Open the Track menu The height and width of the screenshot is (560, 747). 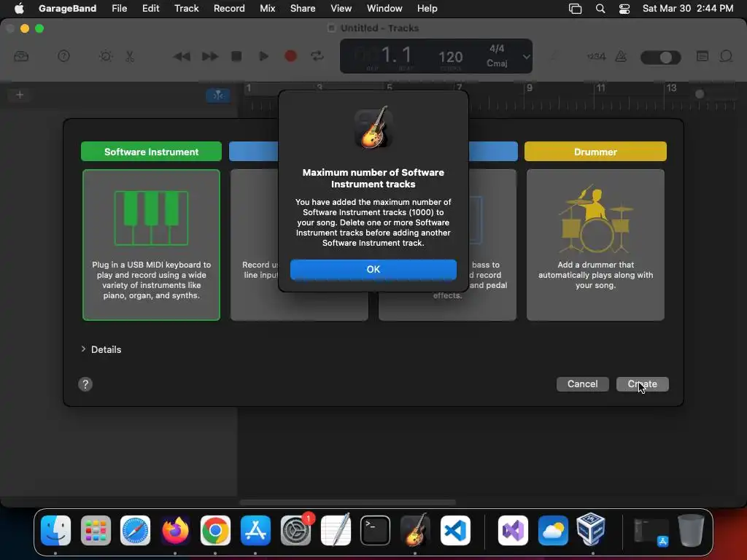(x=186, y=8)
